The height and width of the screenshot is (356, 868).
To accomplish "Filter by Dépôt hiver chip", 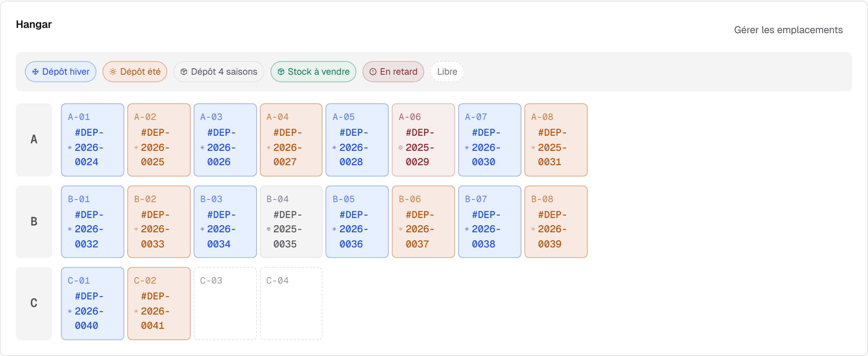I will point(61,72).
